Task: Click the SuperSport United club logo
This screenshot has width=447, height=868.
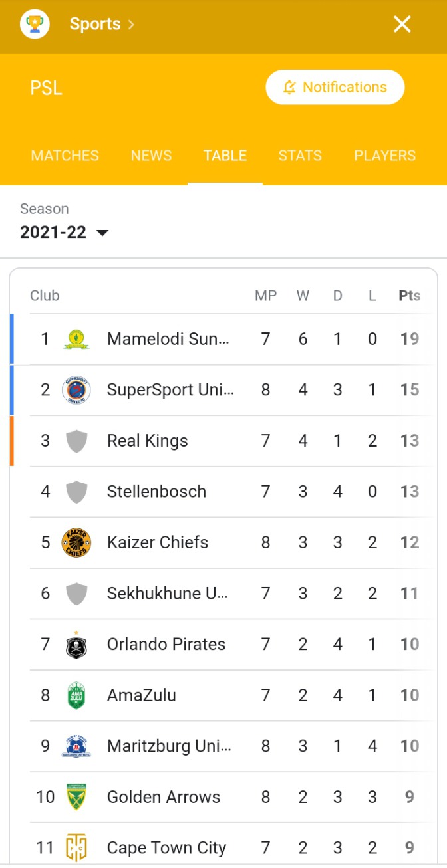Action: tap(76, 390)
